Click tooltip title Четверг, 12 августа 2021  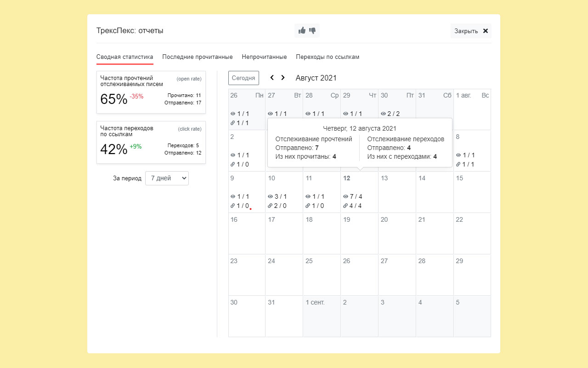tap(360, 128)
